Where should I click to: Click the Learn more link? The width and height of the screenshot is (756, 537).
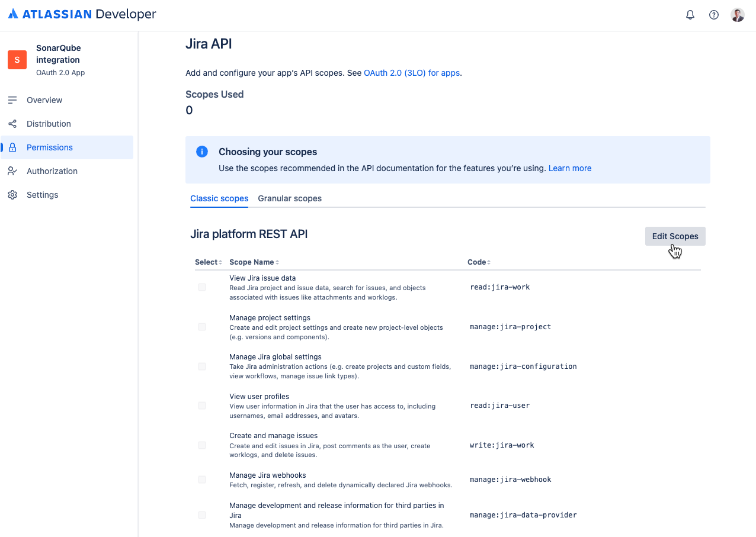[x=570, y=168]
